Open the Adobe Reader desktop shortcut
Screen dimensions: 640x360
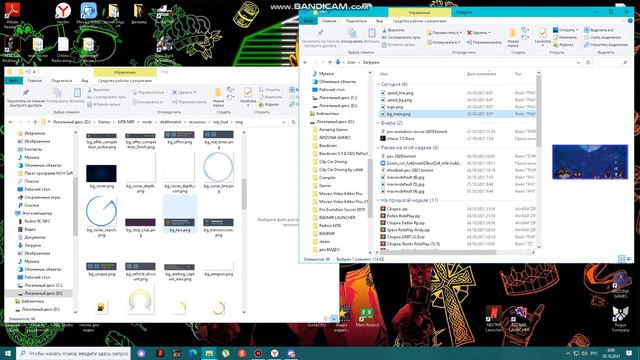[12, 16]
